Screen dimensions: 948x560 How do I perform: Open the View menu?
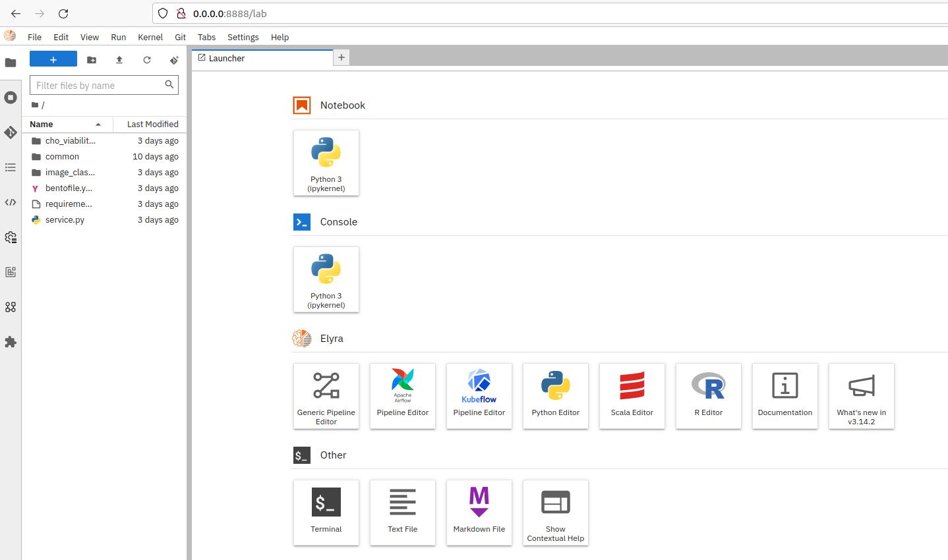pos(90,37)
